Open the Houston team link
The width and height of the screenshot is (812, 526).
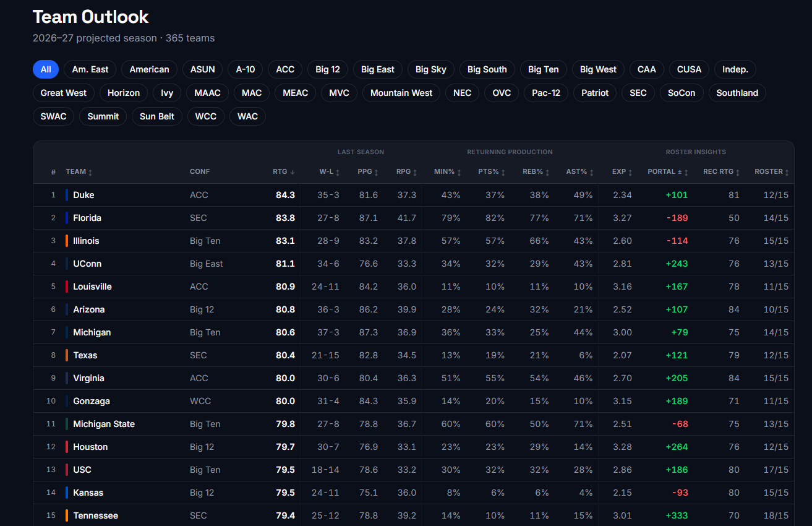click(x=90, y=447)
